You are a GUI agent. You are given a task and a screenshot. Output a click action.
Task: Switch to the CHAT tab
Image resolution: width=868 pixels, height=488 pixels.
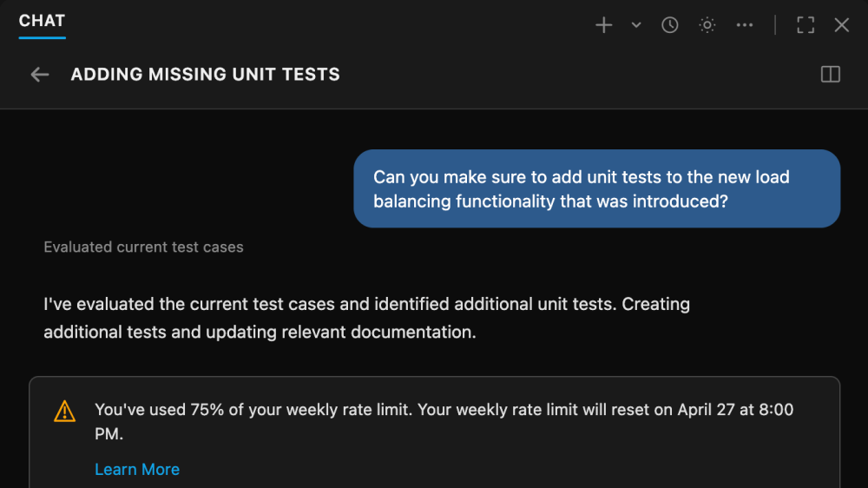pyautogui.click(x=42, y=21)
